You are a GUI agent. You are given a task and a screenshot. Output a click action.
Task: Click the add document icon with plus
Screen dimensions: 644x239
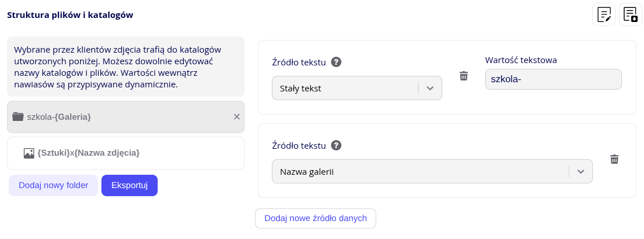pyautogui.click(x=631, y=14)
